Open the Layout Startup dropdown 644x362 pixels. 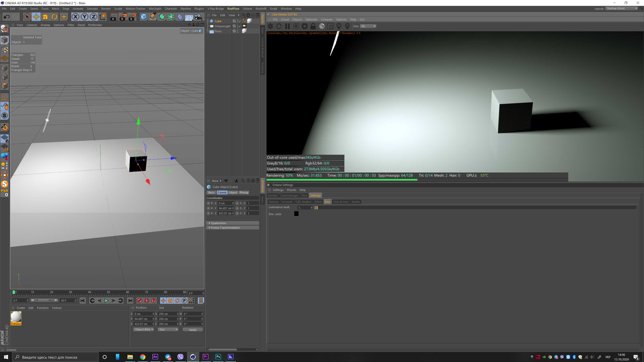[622, 9]
